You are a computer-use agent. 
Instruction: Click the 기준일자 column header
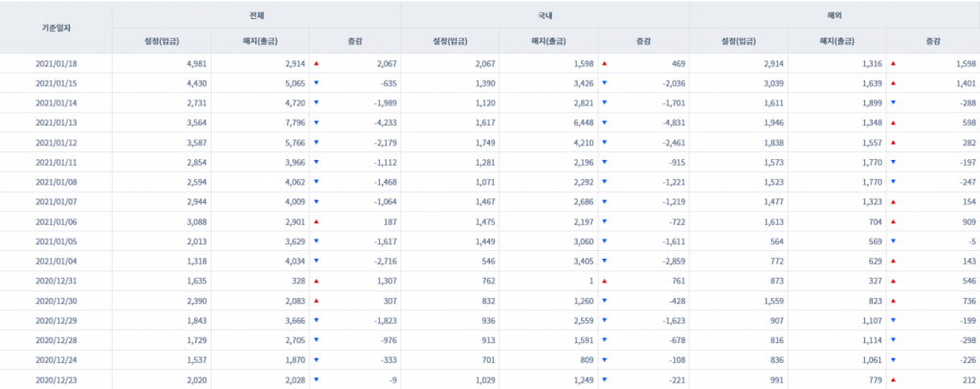tap(56, 28)
